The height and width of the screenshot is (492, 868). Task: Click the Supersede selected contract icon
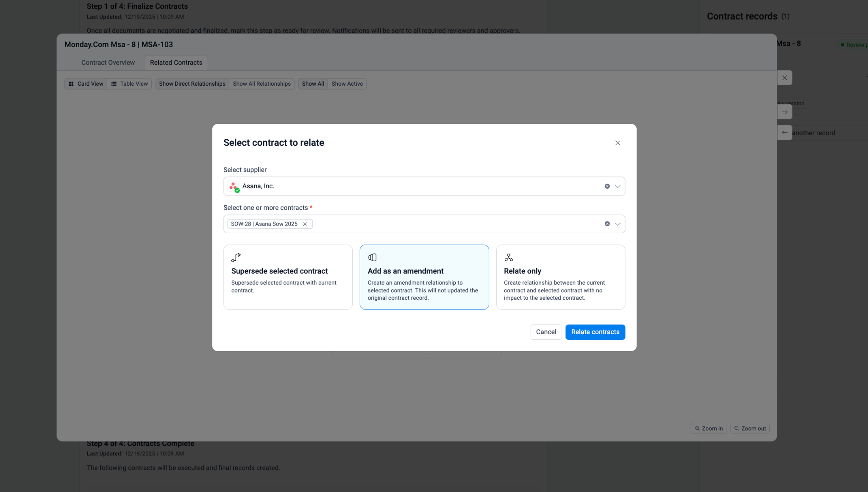[x=236, y=257]
